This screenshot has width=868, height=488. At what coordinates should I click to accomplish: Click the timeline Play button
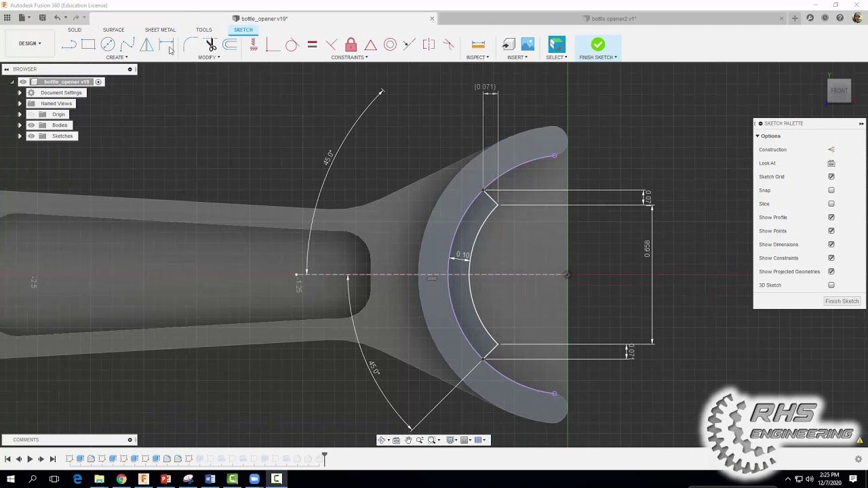30,459
